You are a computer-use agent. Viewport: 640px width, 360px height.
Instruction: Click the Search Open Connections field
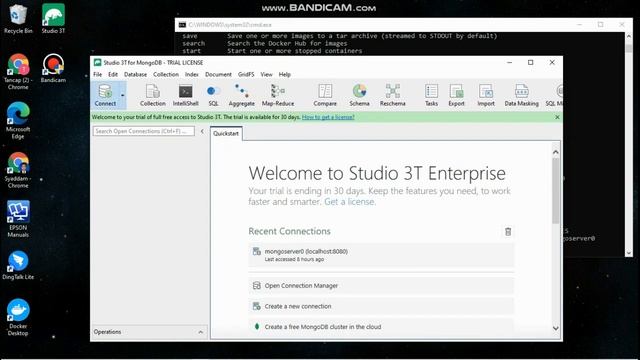(144, 131)
